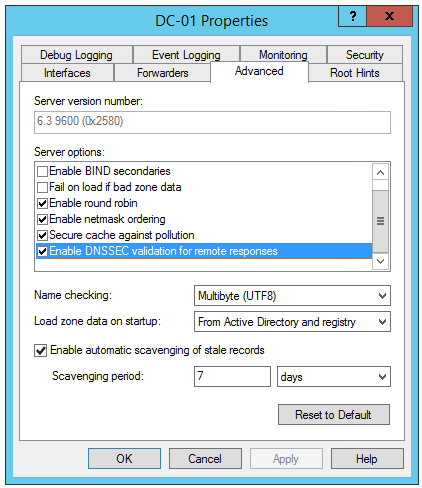Disable automatic scavenging of stale records

coord(41,351)
